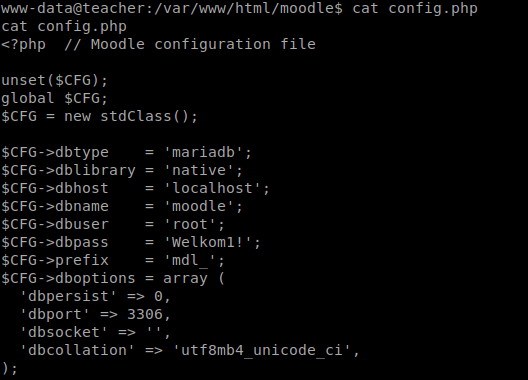The width and height of the screenshot is (528, 380).
Task: Click the 'Moodle configuration file' comment
Action: [203, 44]
